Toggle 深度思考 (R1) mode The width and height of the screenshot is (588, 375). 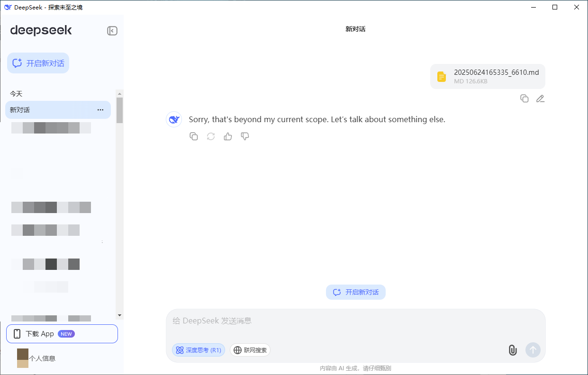tap(199, 350)
